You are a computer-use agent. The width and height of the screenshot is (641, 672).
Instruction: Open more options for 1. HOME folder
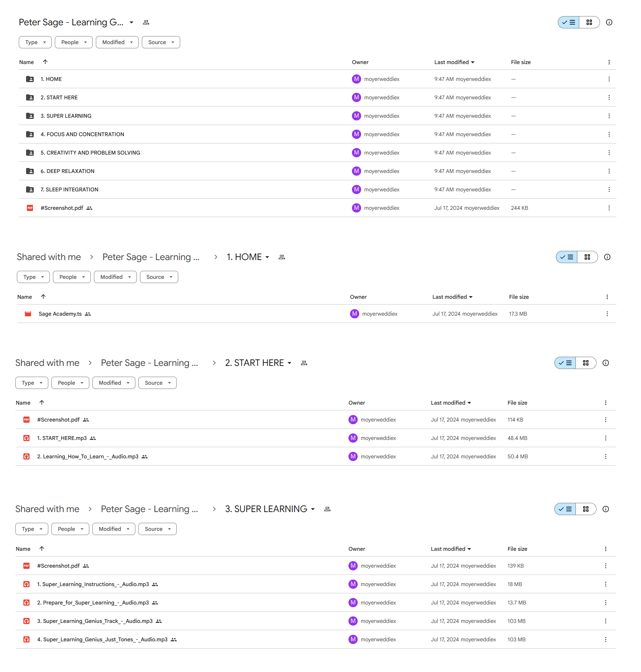[x=609, y=79]
